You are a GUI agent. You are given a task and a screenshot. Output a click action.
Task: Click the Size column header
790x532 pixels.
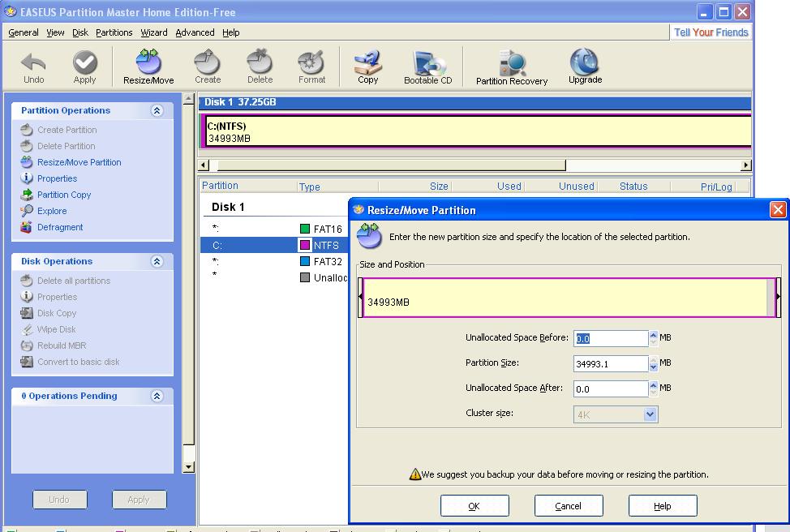tap(439, 187)
